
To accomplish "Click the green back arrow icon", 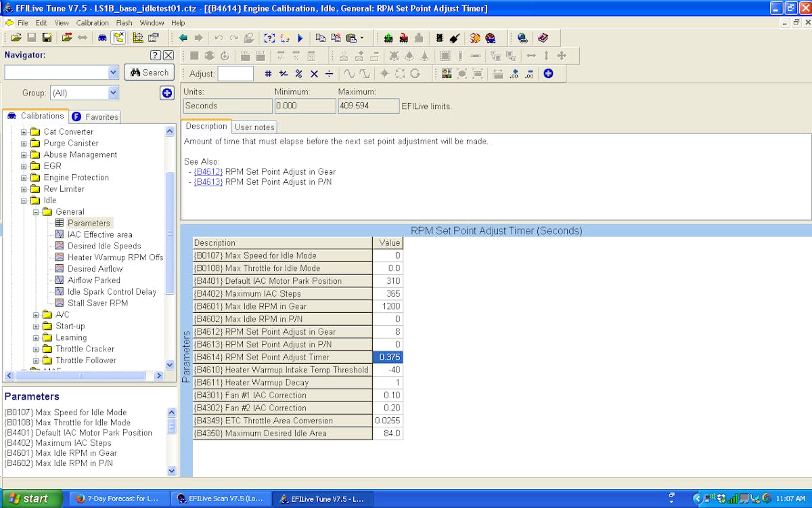I will 183,38.
